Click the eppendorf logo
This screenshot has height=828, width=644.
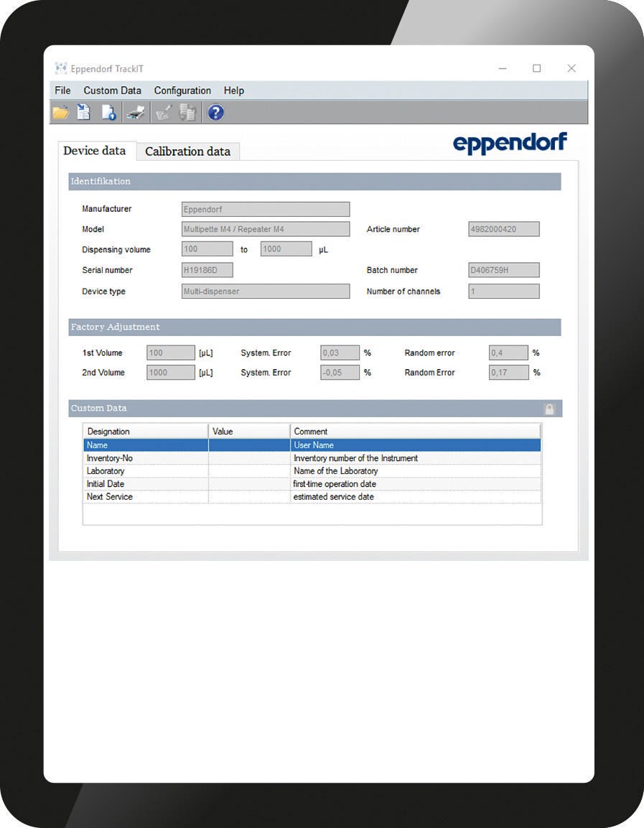click(510, 143)
